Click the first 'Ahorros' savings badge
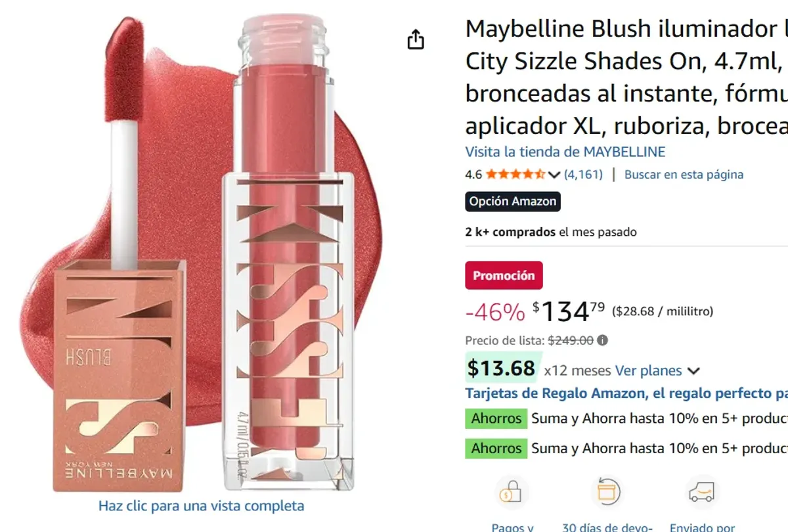Image resolution: width=788 pixels, height=532 pixels. 496,418
